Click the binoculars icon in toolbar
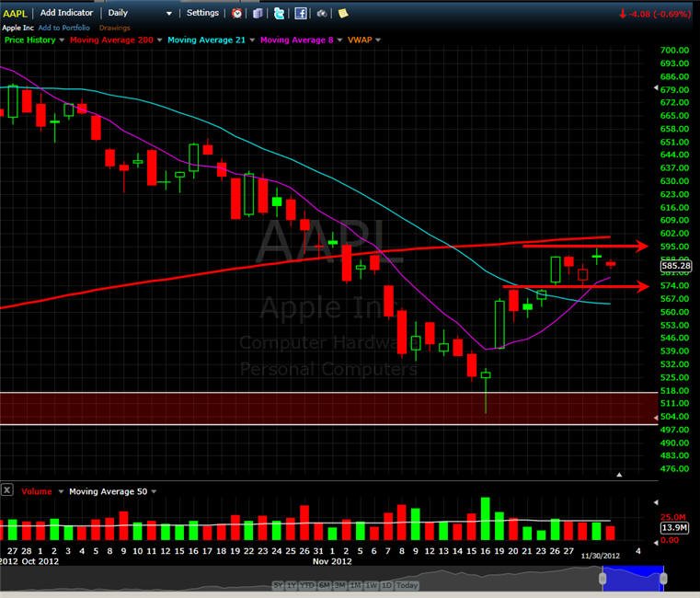This screenshot has width=700, height=598. 322,14
